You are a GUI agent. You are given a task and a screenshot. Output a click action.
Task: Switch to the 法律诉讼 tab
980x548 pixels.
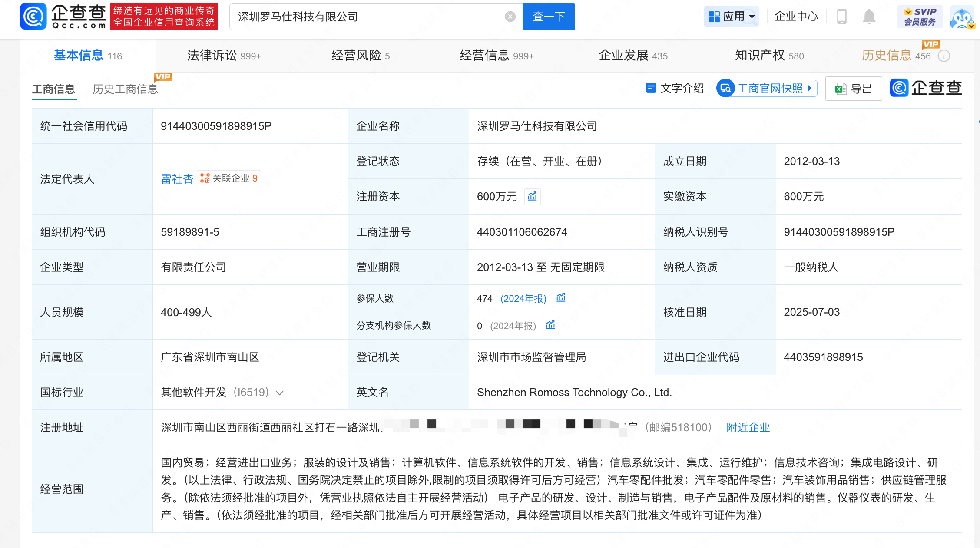point(224,56)
